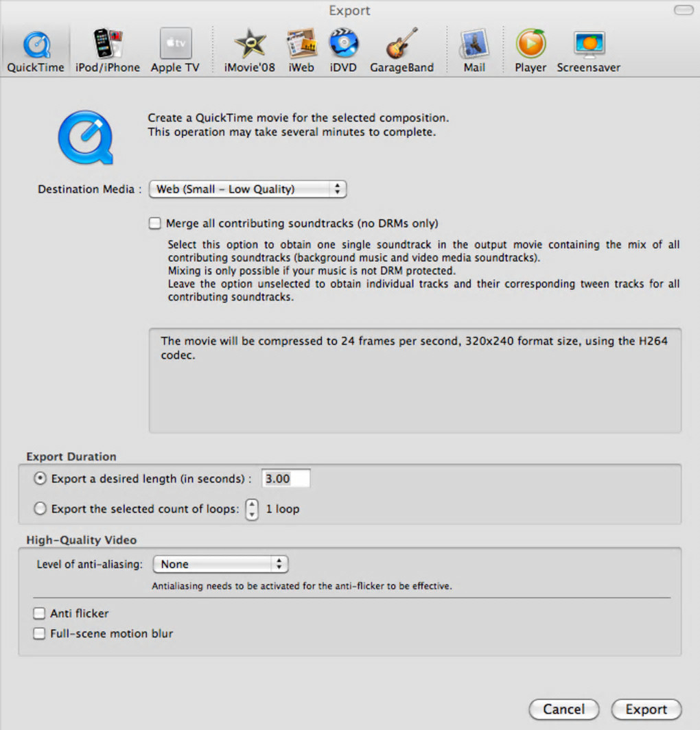Click the antialiasing anti-flicker note text
Viewport: 700px width, 730px height.
(x=302, y=586)
